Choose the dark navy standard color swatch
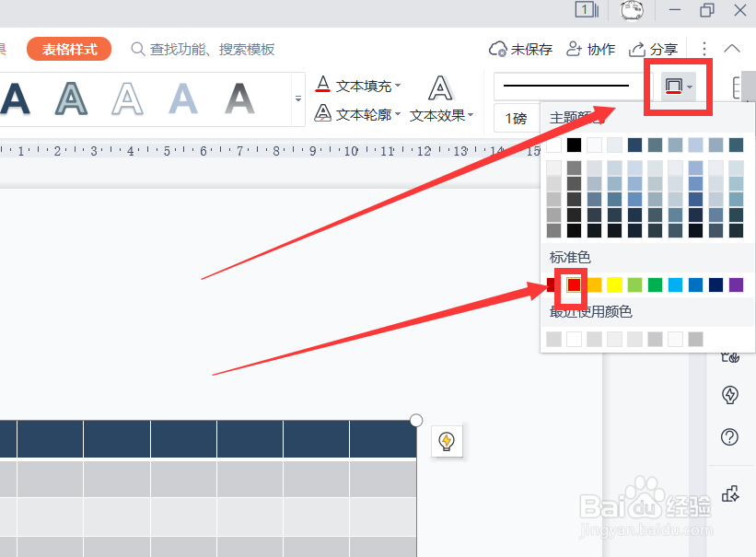The width and height of the screenshot is (756, 557). point(715,285)
